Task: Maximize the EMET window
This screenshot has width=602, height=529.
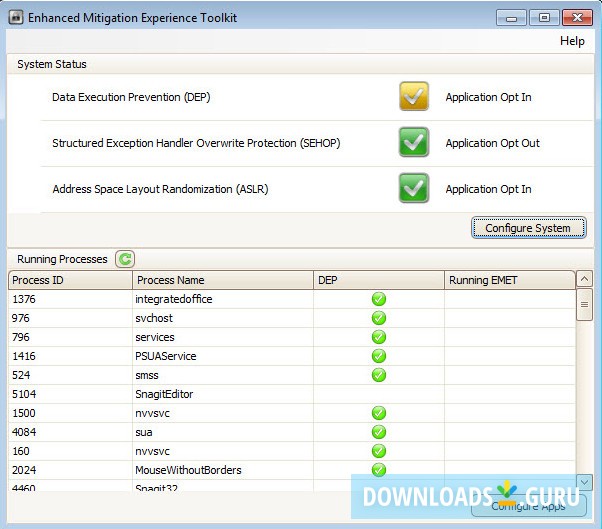Action: click(544, 18)
